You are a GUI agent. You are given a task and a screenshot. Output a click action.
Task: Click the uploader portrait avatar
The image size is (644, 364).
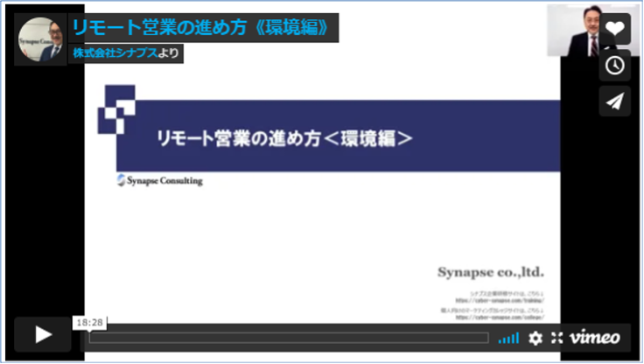tap(40, 39)
